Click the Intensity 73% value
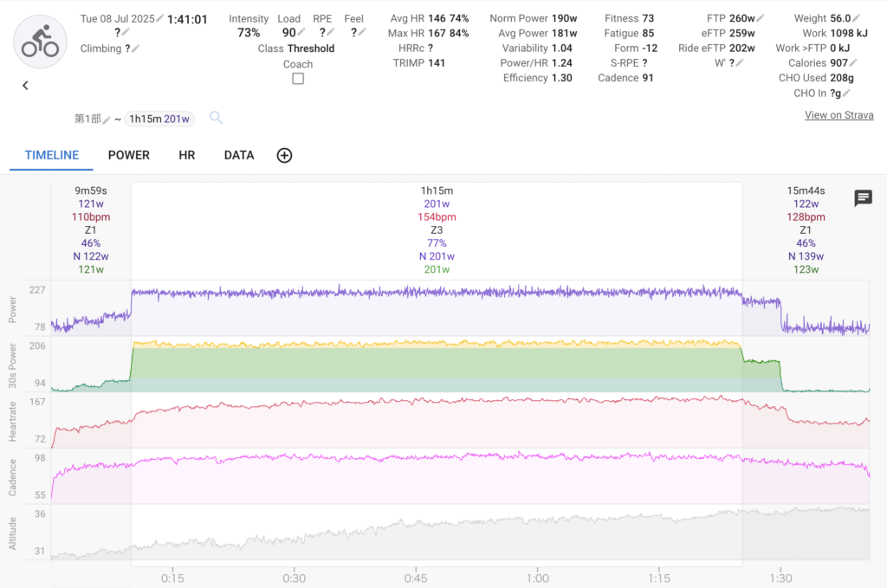The image size is (887, 588). tap(249, 33)
